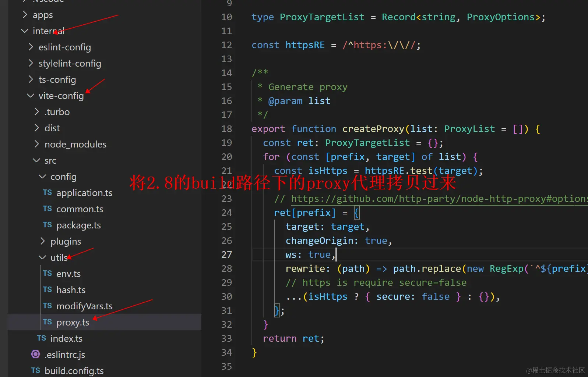
Task: Open common.ts file
Action: [80, 209]
